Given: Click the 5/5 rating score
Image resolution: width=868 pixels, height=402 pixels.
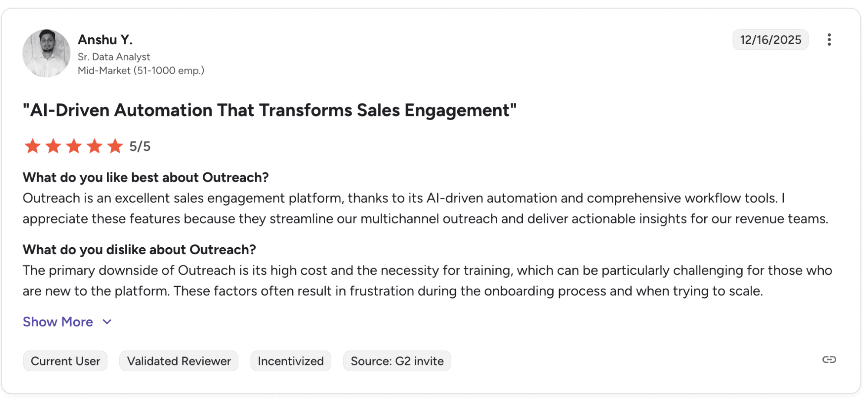Looking at the screenshot, I should click(x=140, y=147).
